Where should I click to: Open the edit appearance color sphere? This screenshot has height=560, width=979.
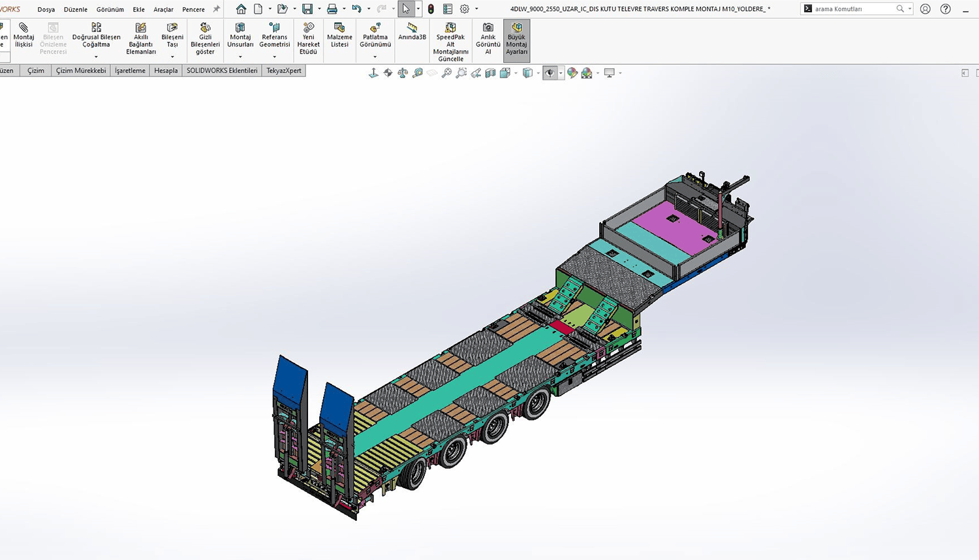pos(572,73)
